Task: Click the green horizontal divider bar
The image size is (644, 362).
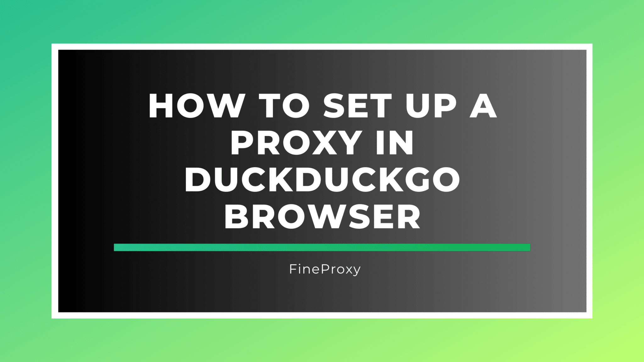Action: click(322, 247)
